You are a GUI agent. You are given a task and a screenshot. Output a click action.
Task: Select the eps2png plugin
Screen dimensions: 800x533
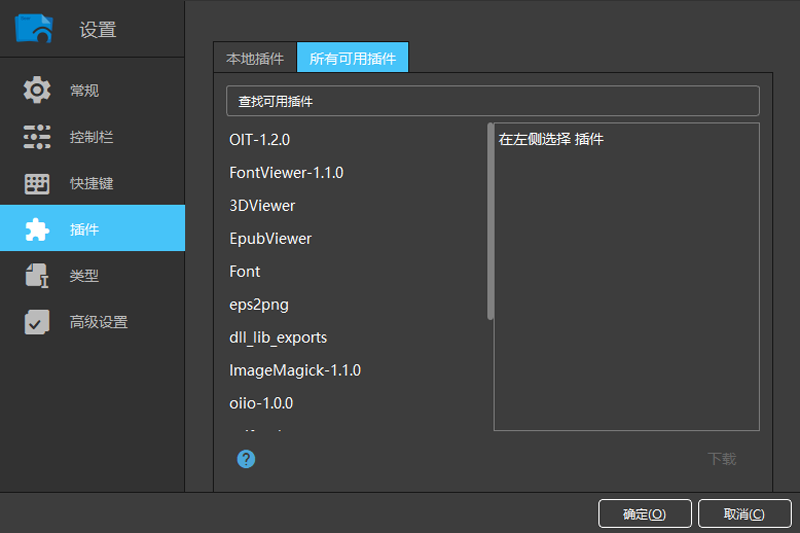[357, 304]
